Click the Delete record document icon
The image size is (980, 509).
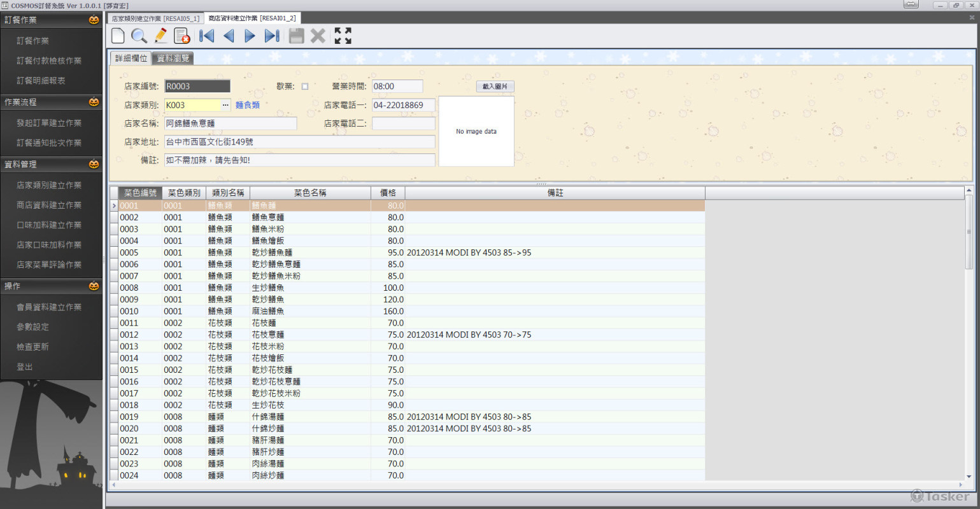pos(182,36)
